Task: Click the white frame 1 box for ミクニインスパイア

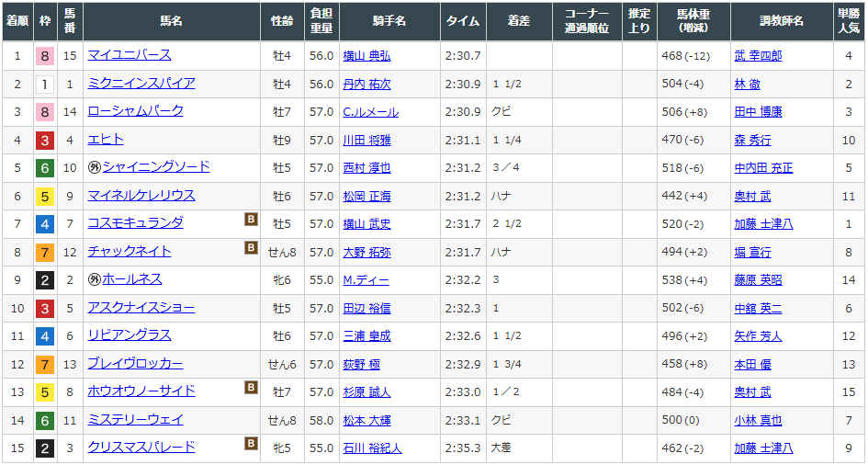Action: (x=44, y=85)
